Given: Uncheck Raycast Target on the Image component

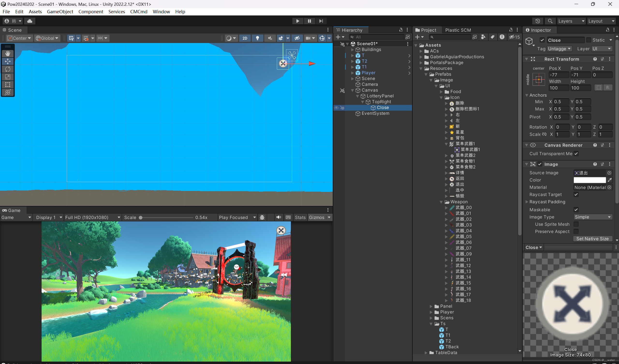Looking at the screenshot, I should [x=576, y=194].
